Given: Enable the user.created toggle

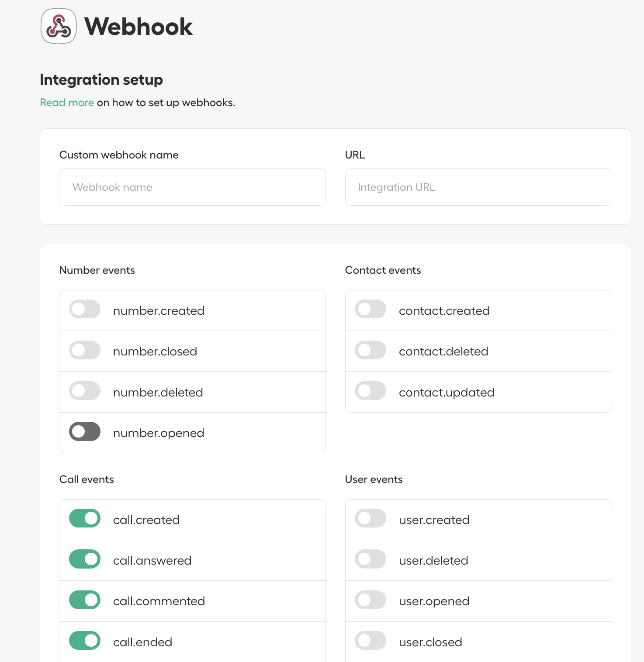Looking at the screenshot, I should click(370, 518).
